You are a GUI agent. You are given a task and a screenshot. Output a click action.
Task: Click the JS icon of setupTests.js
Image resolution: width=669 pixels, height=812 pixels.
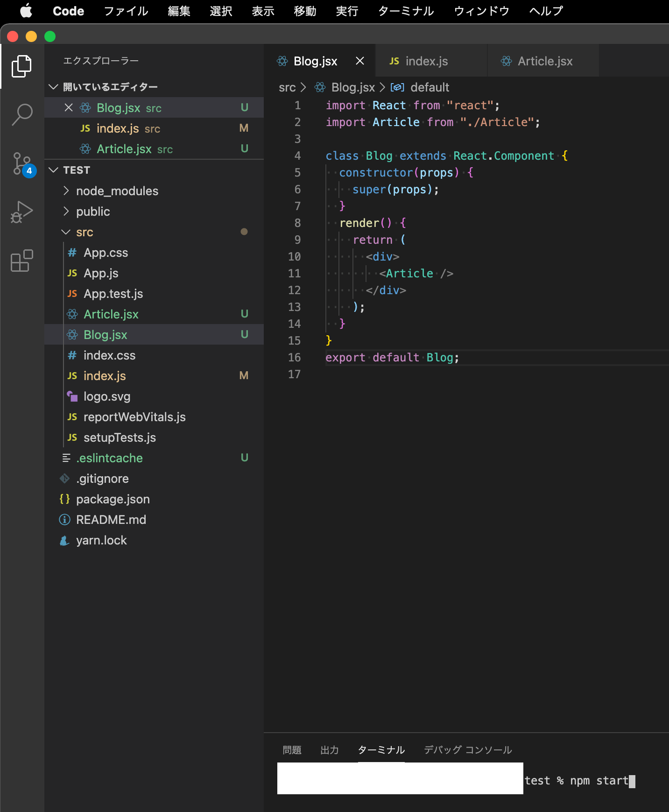(72, 438)
